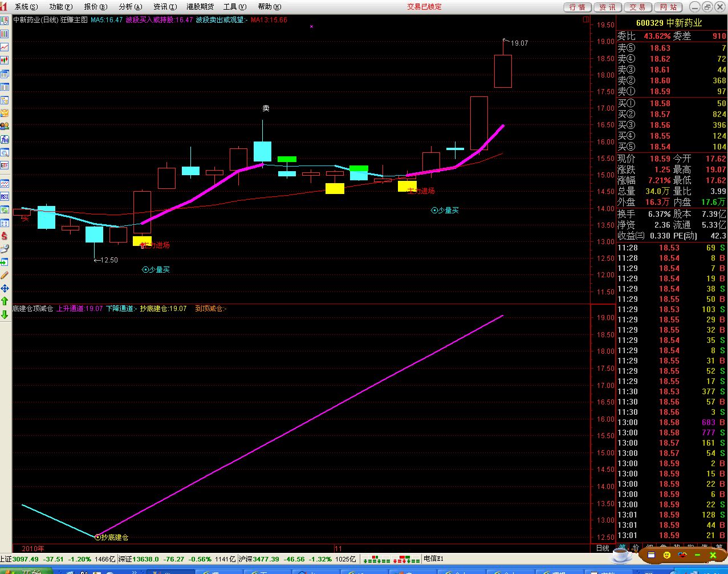The width and height of the screenshot is (728, 574).
Task: Click the small red square at chart corner
Action: [x=585, y=19]
